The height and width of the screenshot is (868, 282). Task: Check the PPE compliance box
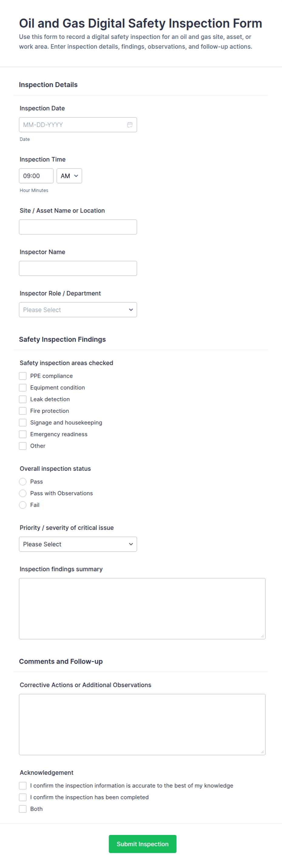point(22,376)
